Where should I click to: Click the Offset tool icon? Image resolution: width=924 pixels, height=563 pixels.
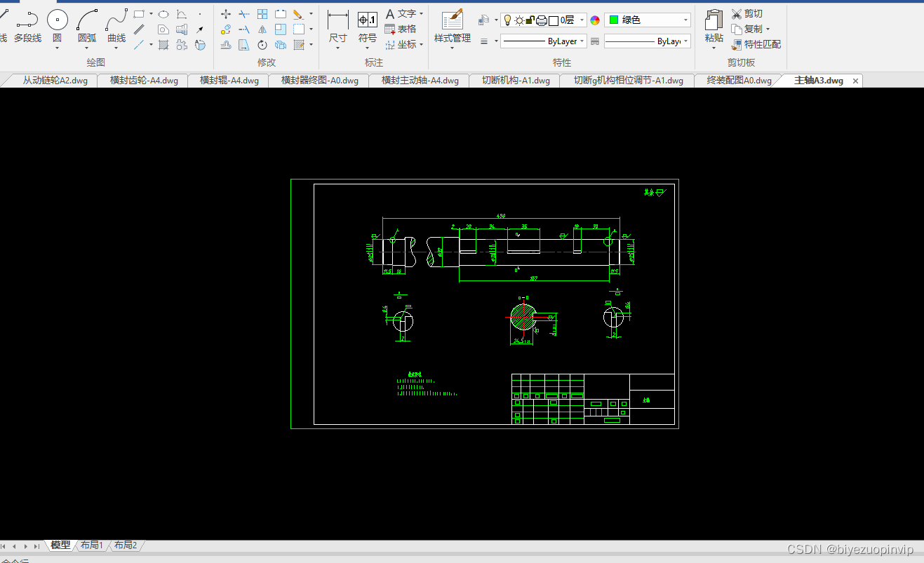tap(226, 45)
